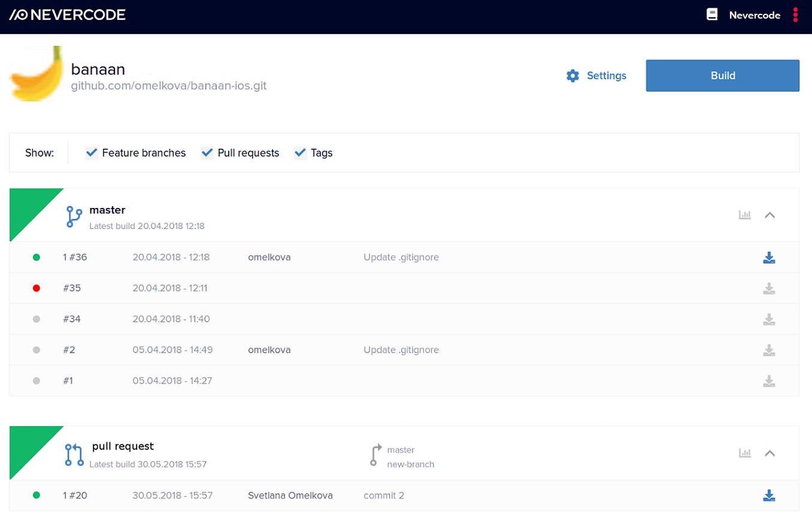Click the Nevercode logo in header
Image resolution: width=812 pixels, height=528 pixels.
click(68, 15)
